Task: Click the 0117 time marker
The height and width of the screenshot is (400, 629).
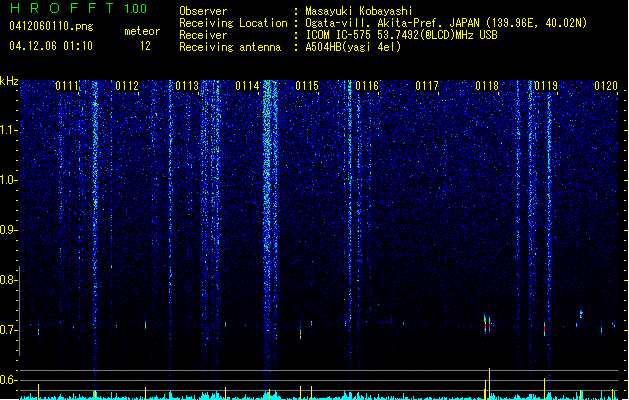Action: [427, 86]
